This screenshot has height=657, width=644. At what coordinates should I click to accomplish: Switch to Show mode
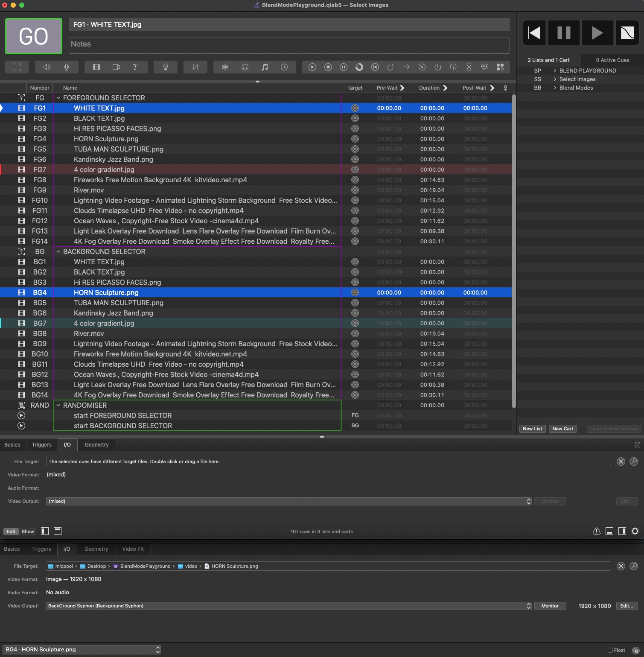(28, 531)
